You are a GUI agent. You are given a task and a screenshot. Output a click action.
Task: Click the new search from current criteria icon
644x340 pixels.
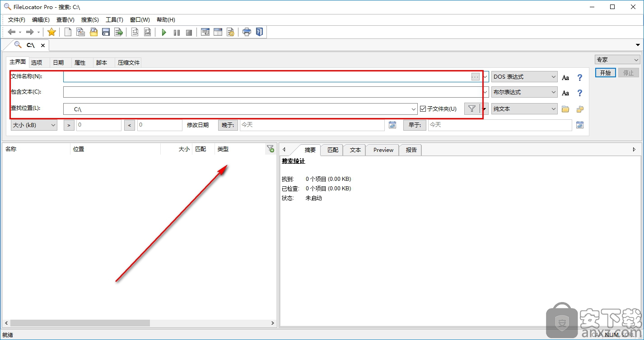pyautogui.click(x=80, y=32)
